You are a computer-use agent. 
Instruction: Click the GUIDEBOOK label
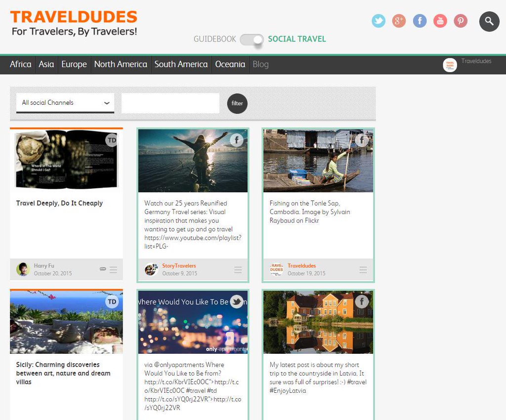tap(214, 39)
